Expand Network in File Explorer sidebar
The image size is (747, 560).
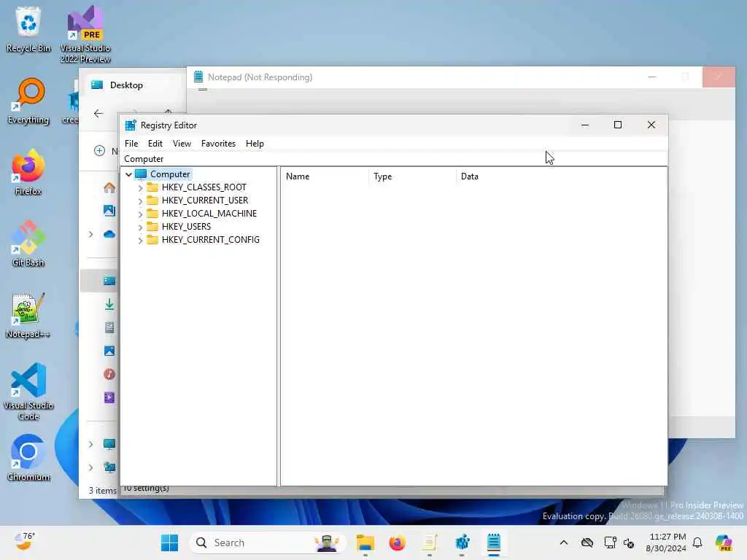click(x=90, y=467)
